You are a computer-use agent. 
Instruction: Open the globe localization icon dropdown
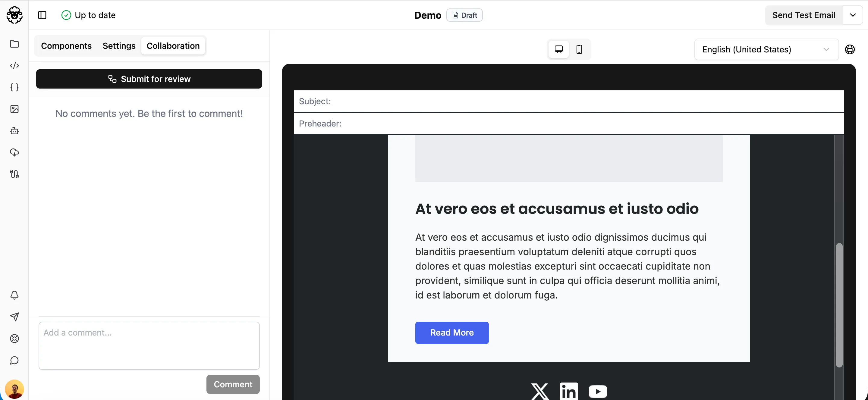(x=850, y=49)
